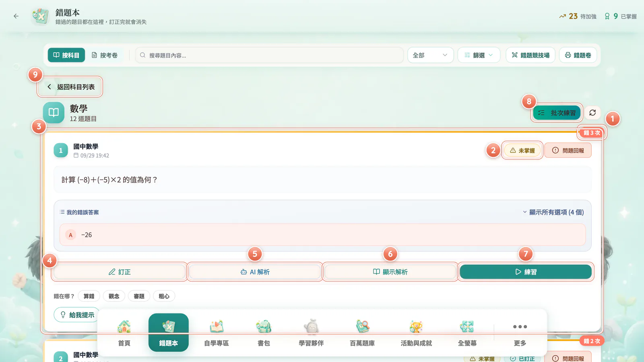
Task: Open 活動與成就 in the bottom navigation
Action: click(416, 333)
